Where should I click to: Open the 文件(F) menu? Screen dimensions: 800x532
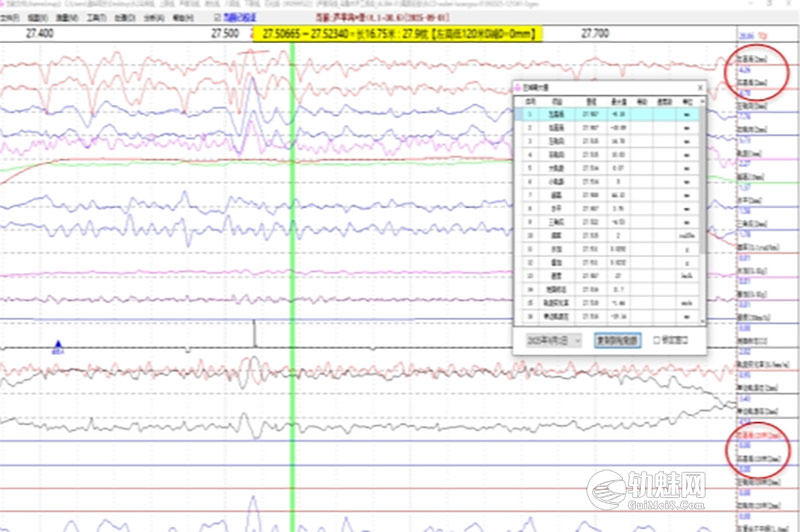pyautogui.click(x=11, y=18)
